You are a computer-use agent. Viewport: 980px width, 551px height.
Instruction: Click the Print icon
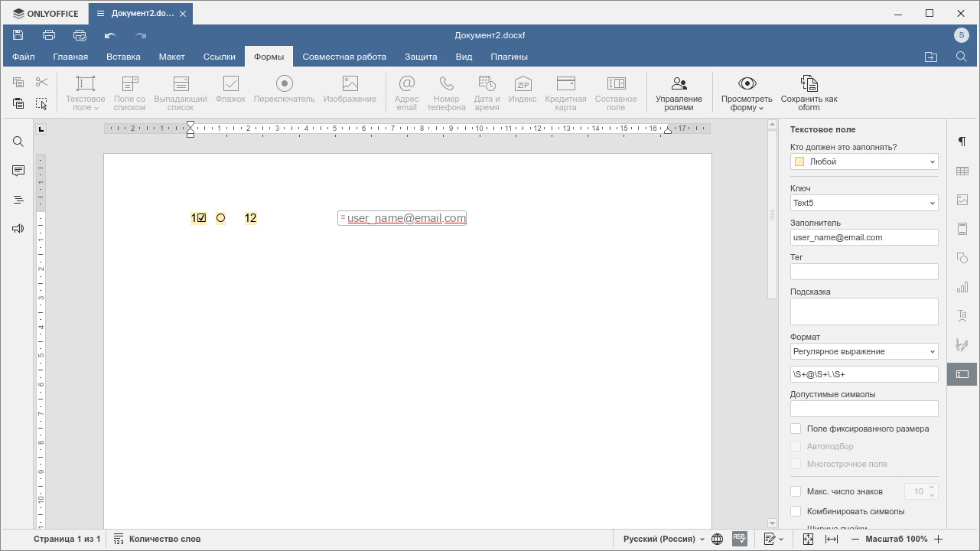(49, 35)
